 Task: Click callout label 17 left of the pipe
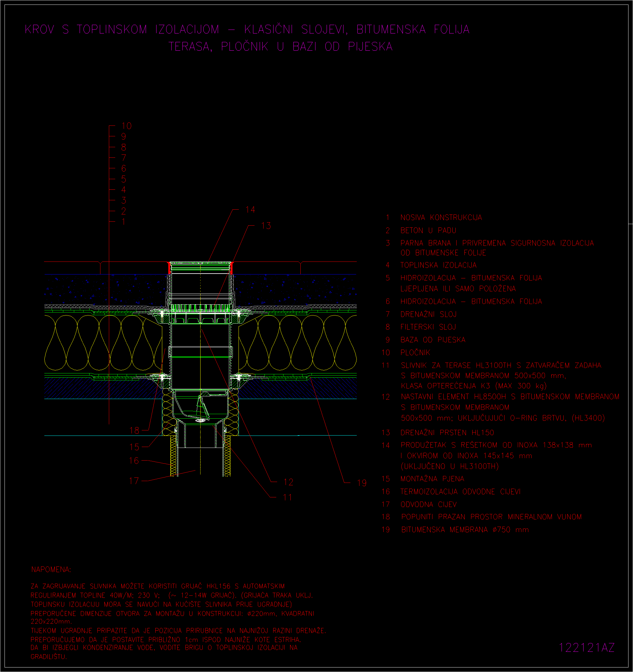pyautogui.click(x=134, y=481)
